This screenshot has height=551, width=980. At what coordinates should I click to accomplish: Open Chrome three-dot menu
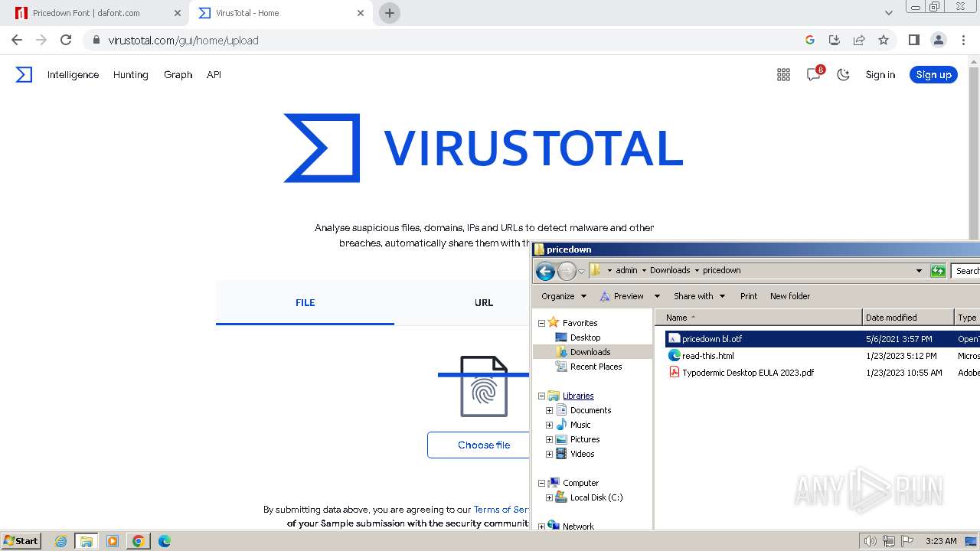click(962, 40)
